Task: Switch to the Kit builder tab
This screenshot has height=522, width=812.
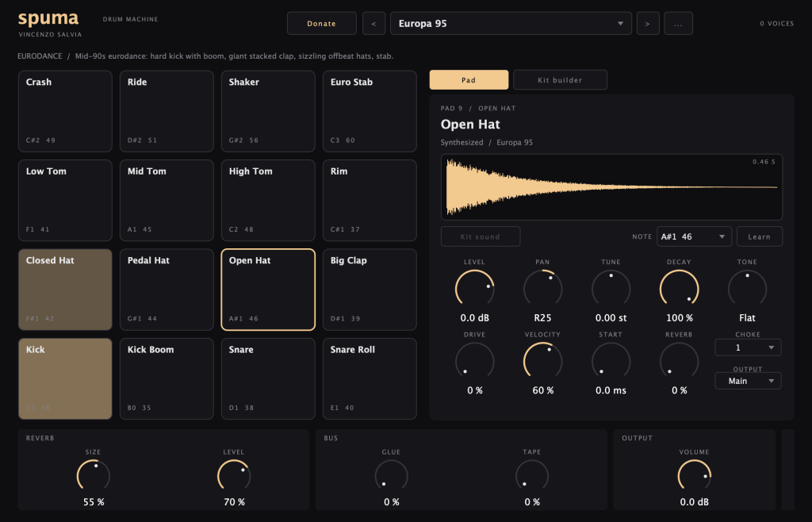Action: 560,80
